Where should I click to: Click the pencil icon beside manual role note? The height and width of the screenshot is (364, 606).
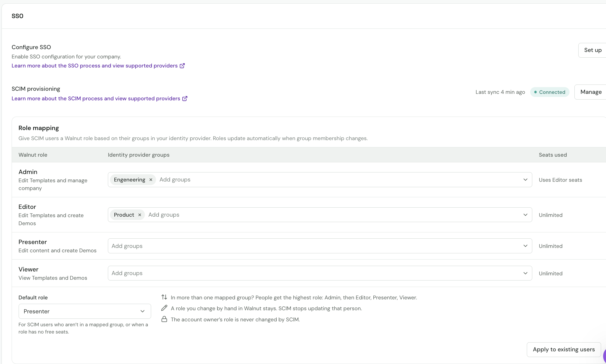coord(164,308)
